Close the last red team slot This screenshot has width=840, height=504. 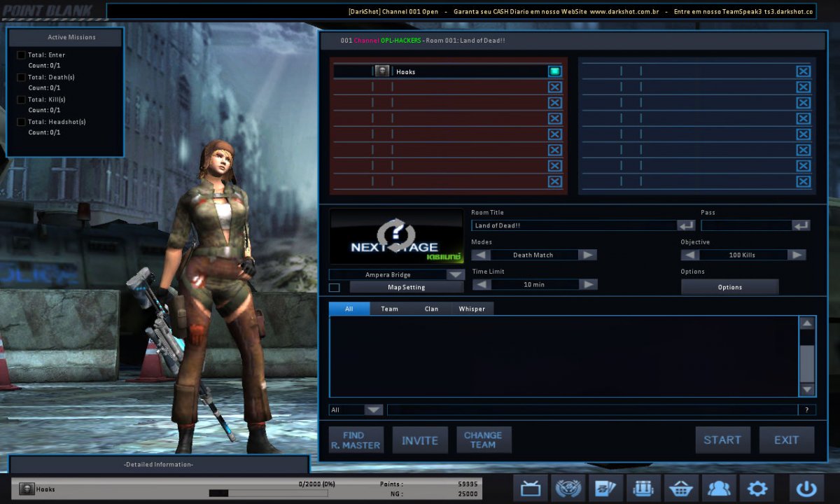point(554,181)
